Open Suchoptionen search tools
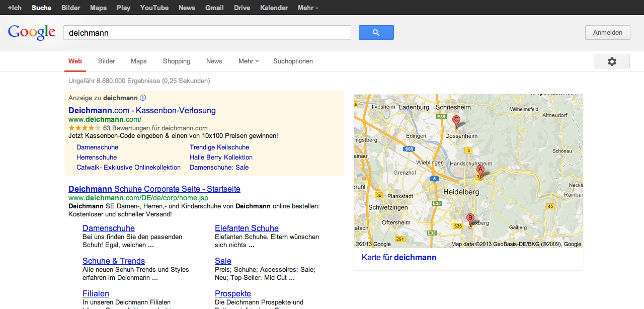 pyautogui.click(x=293, y=61)
